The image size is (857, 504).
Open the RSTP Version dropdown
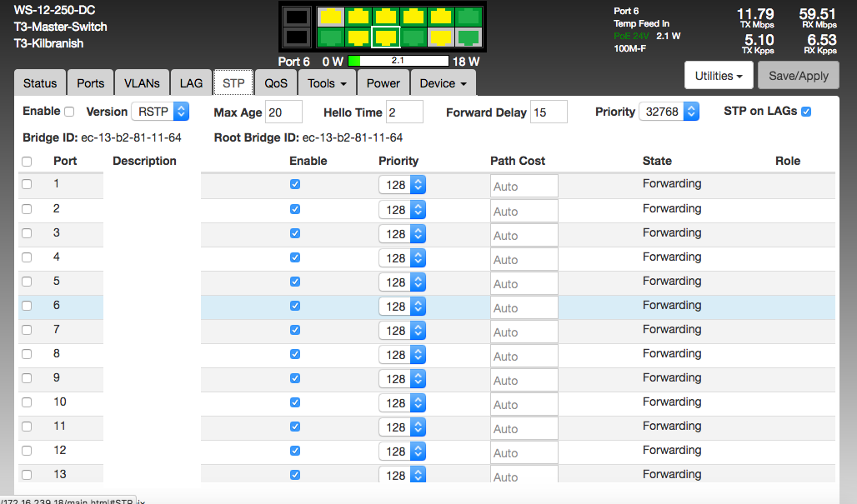[x=160, y=112]
